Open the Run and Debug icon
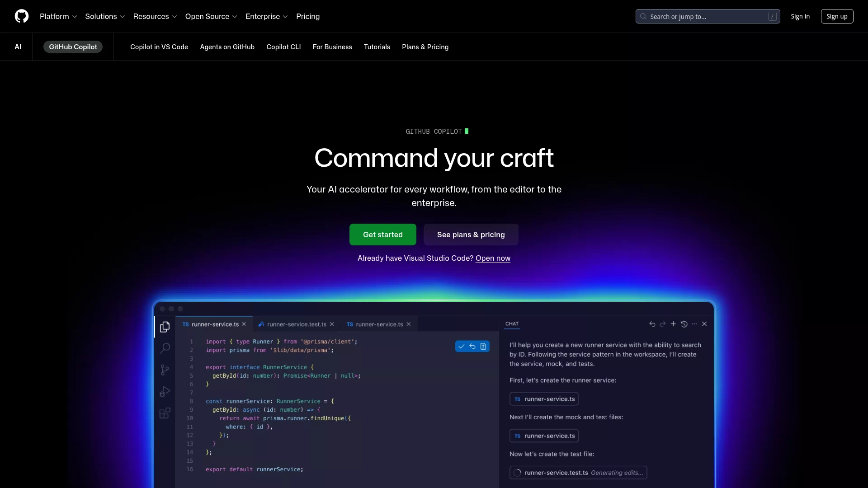This screenshot has width=868, height=488. 165,391
